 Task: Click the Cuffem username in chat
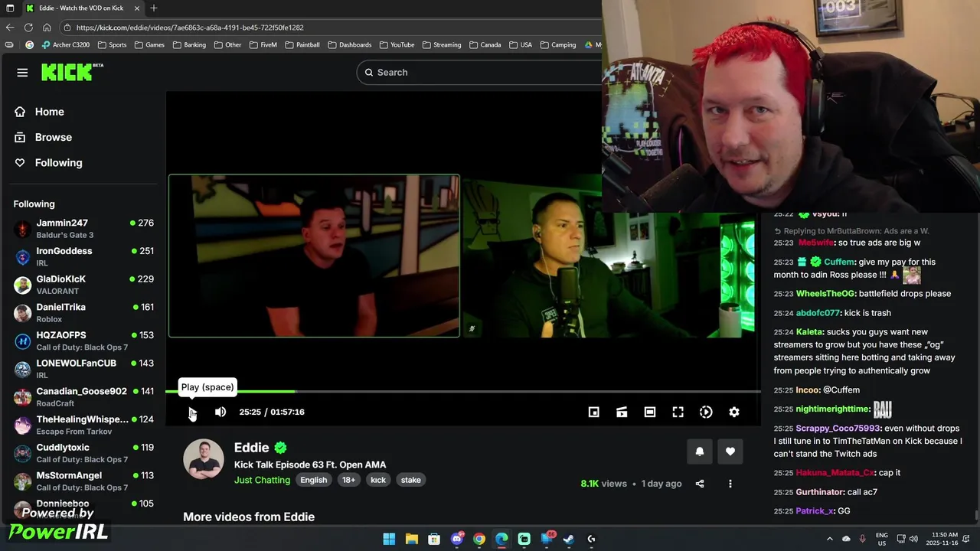841,262
